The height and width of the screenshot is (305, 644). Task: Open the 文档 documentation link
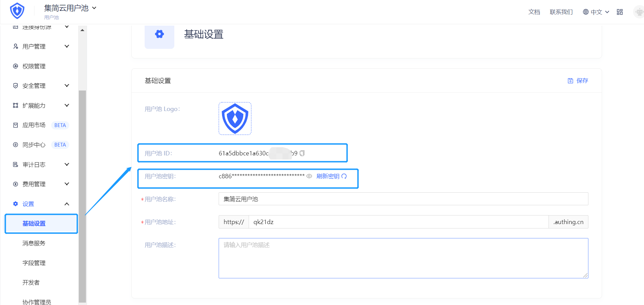pos(534,12)
